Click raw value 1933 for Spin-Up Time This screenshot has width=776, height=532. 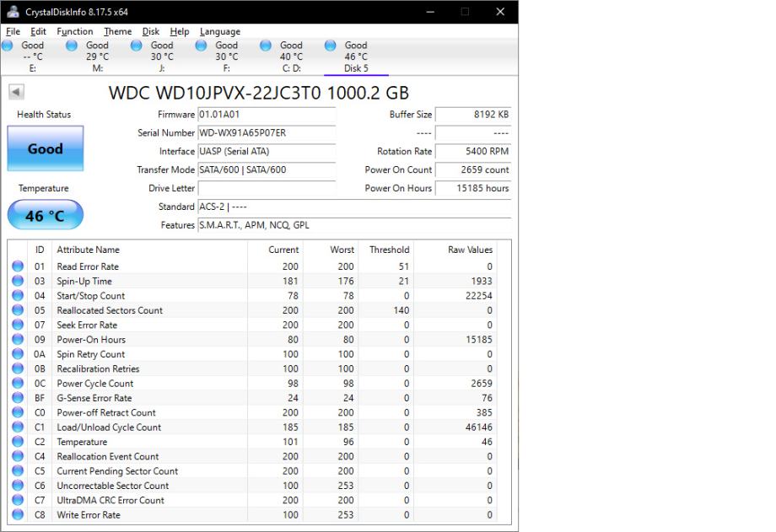(x=482, y=281)
